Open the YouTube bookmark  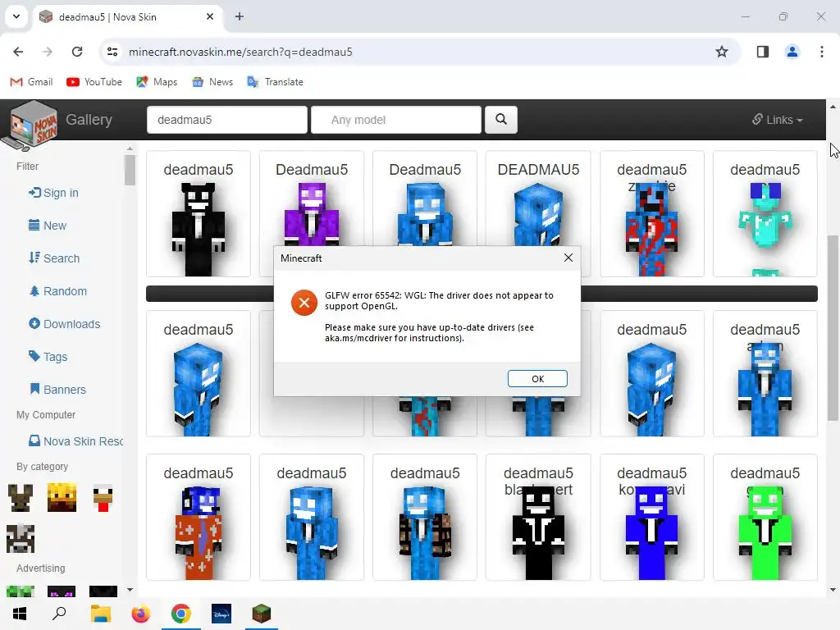pos(94,82)
